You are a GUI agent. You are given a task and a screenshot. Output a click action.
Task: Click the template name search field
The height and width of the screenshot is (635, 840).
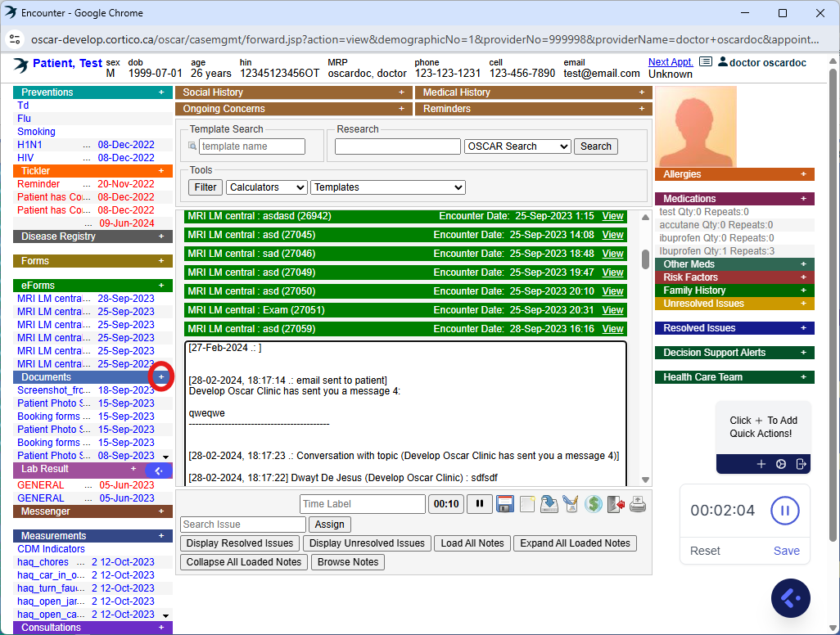tap(251, 146)
